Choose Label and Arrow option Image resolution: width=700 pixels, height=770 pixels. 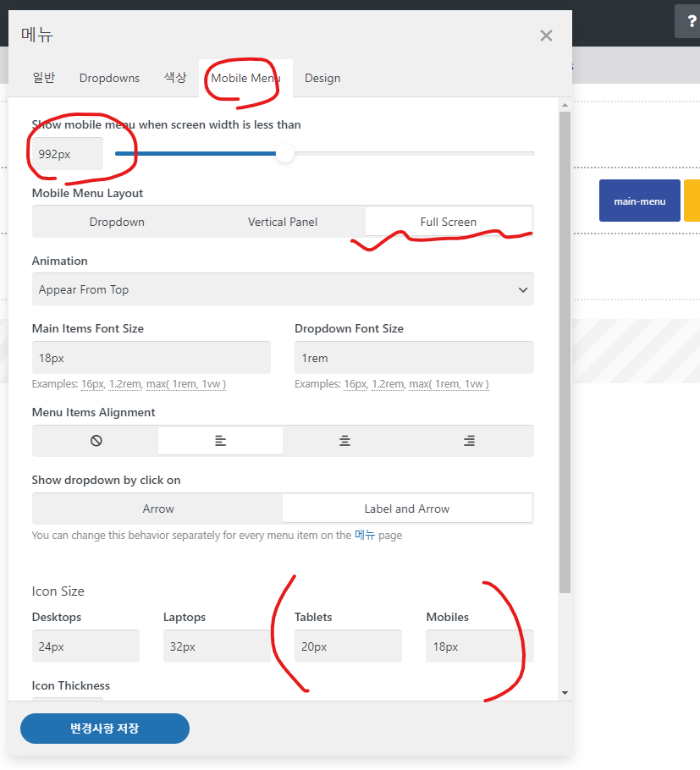407,509
